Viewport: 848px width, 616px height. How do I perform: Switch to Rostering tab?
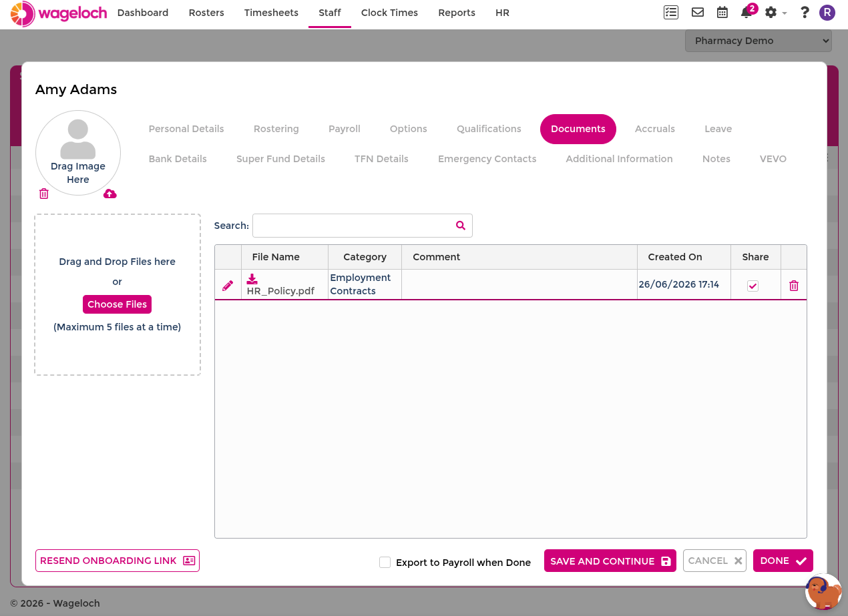pos(276,129)
